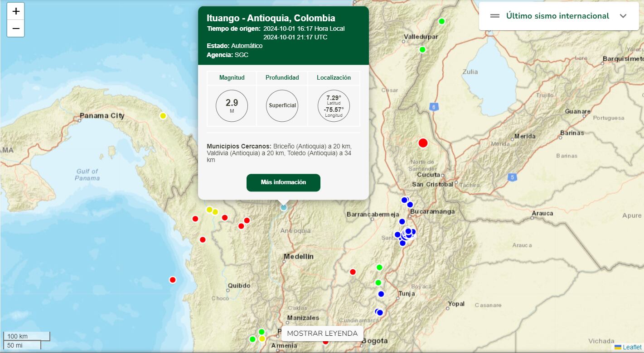Image resolution: width=644 pixels, height=353 pixels.
Task: Select the large red marker in Norte de Santander
Action: click(423, 143)
